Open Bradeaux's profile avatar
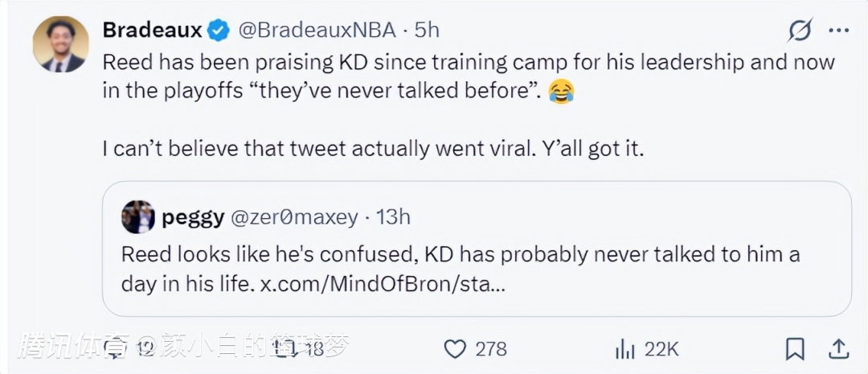This screenshot has height=374, width=868. (x=60, y=43)
